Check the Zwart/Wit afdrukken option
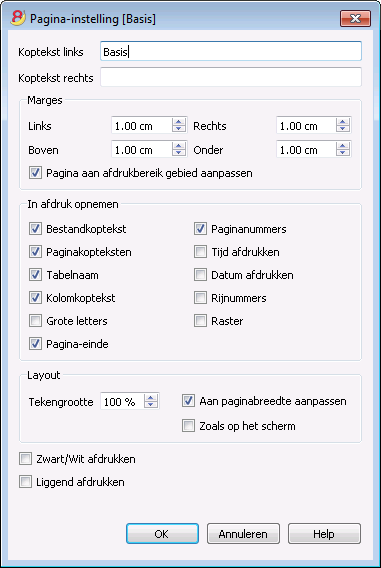 click(25, 459)
